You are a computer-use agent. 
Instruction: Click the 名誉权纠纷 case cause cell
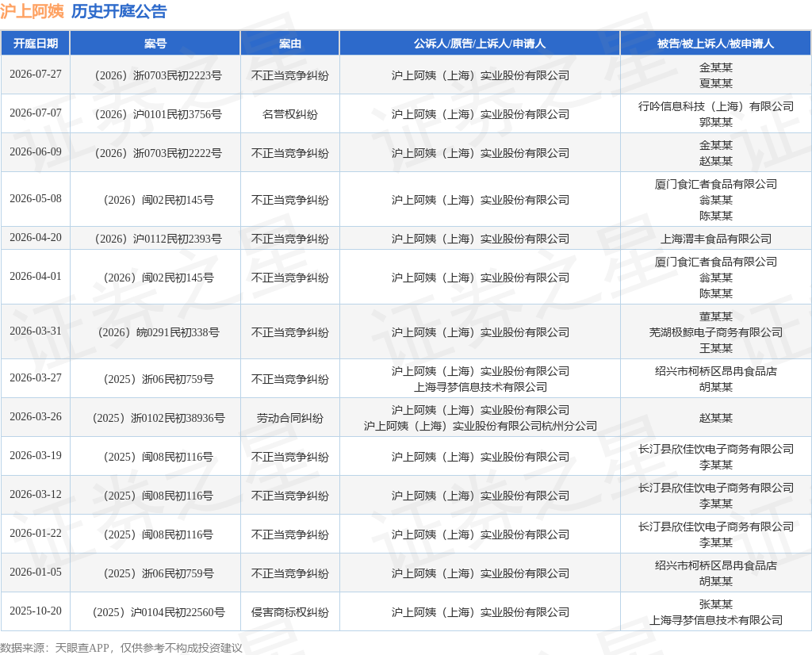click(290, 114)
